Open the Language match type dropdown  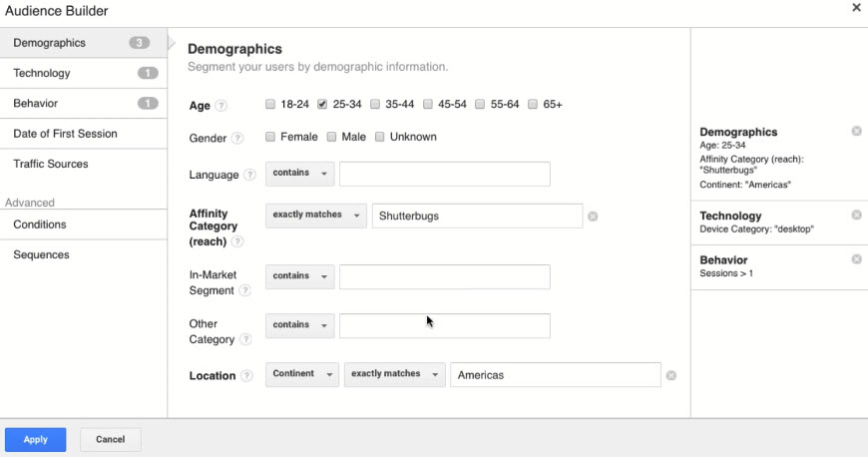tap(300, 174)
